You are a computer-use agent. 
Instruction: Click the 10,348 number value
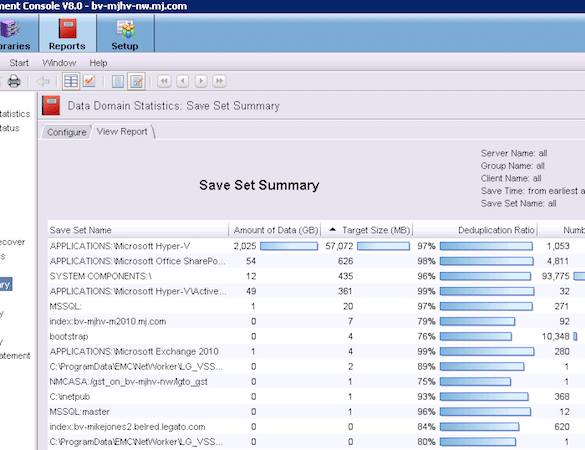[x=556, y=336]
